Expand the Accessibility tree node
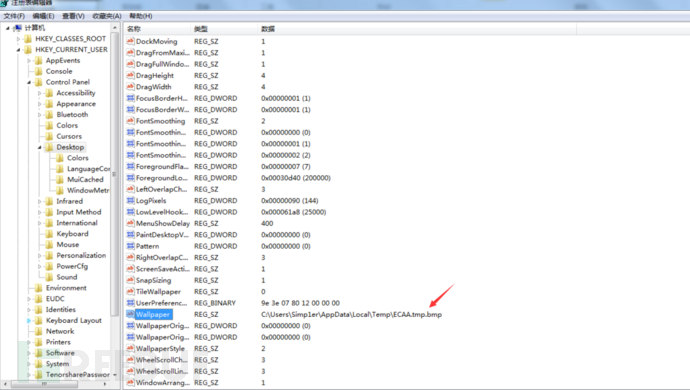 tap(40, 93)
